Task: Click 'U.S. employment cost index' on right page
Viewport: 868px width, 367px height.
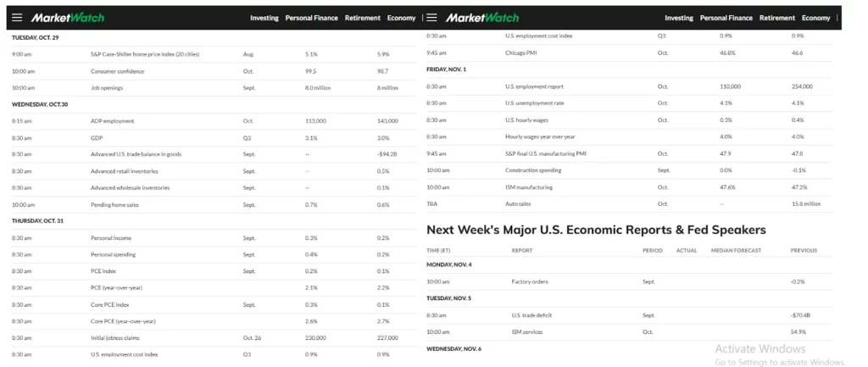Action: point(538,36)
